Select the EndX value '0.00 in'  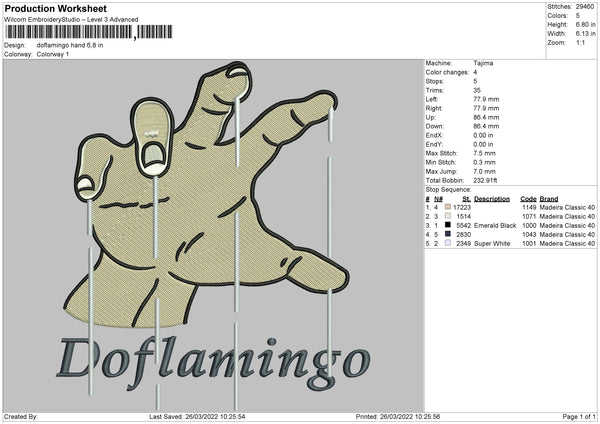pyautogui.click(x=483, y=135)
